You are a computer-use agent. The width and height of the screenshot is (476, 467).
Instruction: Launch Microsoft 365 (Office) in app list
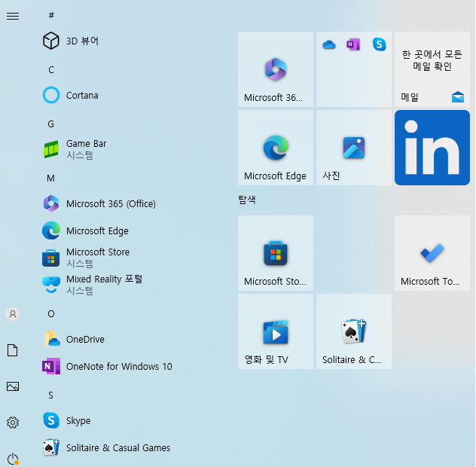pyautogui.click(x=99, y=203)
